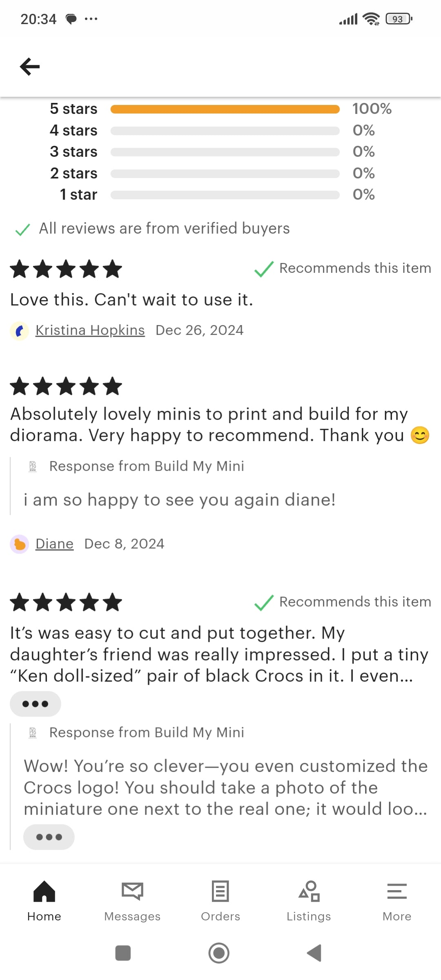Screen dimensions: 441x980
Task: Tap the Messages envelope icon
Action: pyautogui.click(x=132, y=891)
